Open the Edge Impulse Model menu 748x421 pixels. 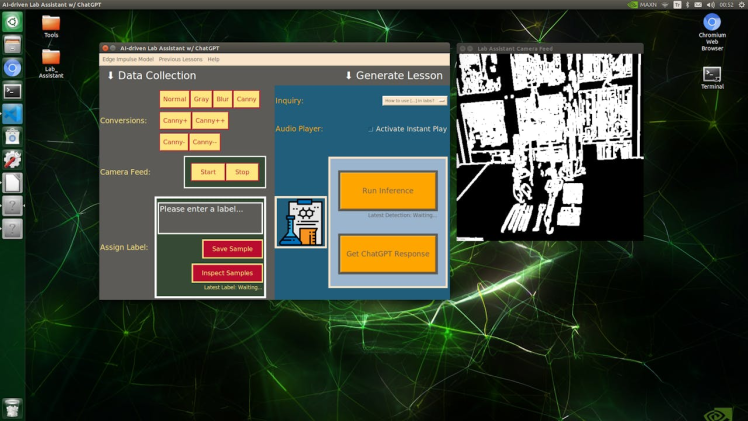point(128,59)
